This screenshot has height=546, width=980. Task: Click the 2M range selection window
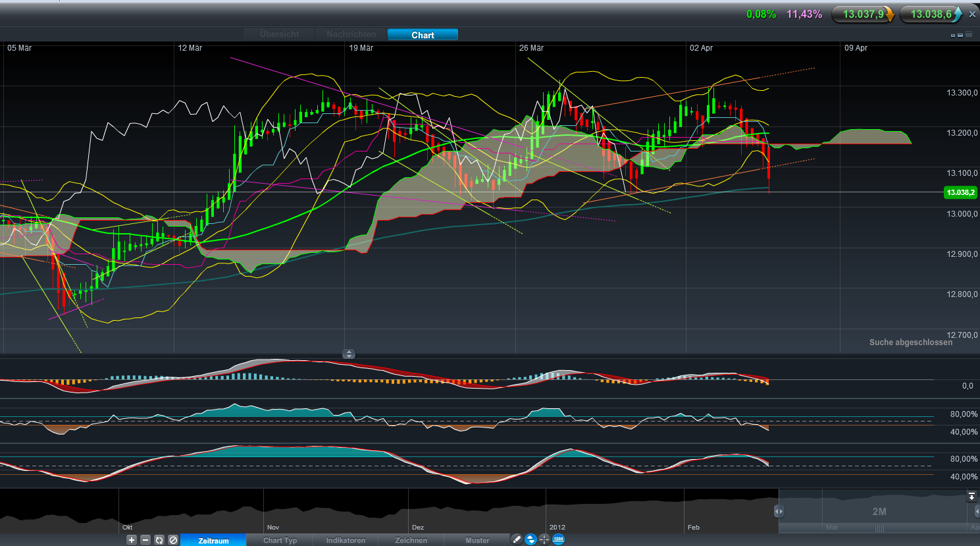point(878,511)
